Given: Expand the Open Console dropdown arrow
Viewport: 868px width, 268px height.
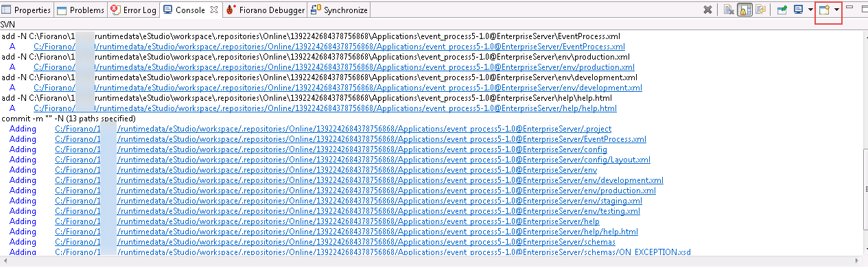Looking at the screenshot, I should 836,10.
